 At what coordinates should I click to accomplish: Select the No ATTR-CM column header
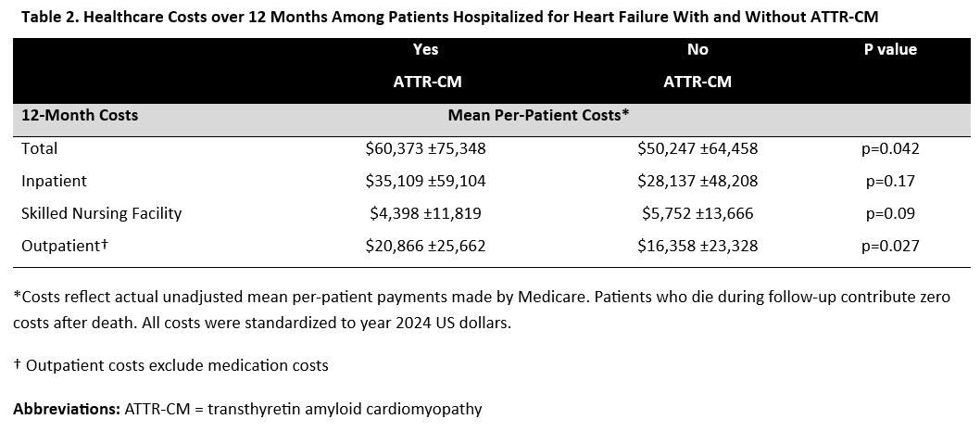[x=697, y=65]
